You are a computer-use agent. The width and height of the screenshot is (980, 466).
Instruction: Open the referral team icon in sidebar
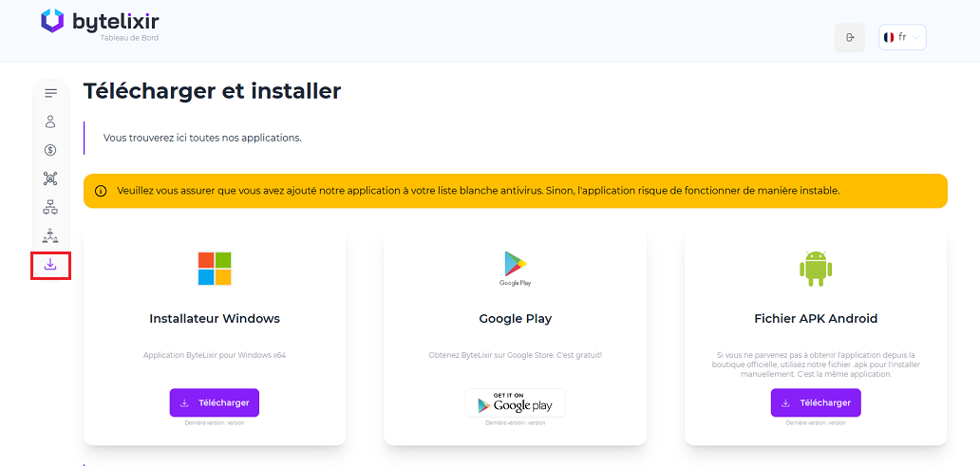point(50,236)
